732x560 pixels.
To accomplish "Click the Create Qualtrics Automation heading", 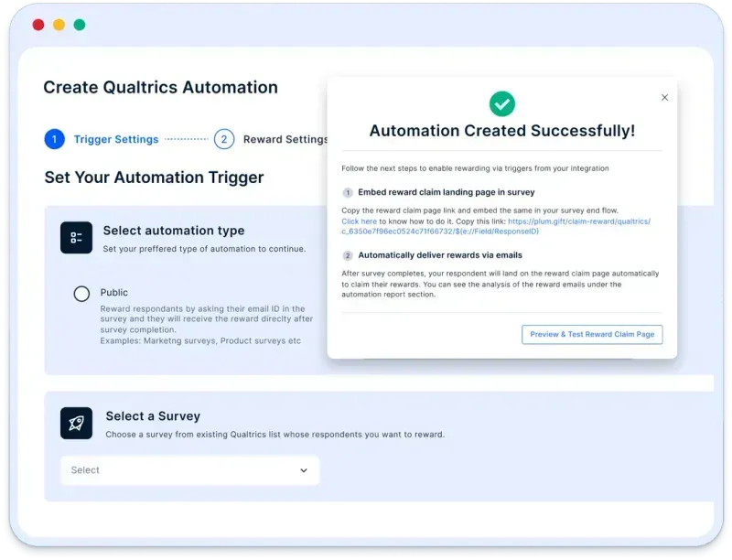I will click(161, 87).
